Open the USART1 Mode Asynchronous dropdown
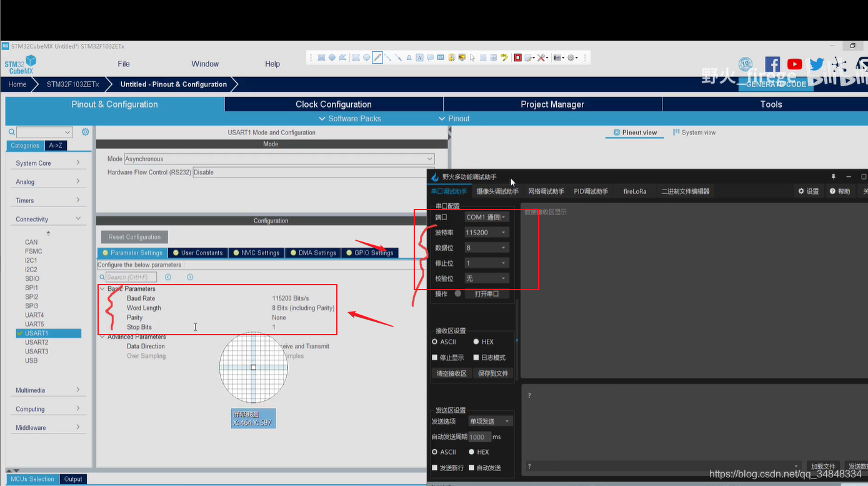This screenshot has height=486, width=868. click(279, 159)
